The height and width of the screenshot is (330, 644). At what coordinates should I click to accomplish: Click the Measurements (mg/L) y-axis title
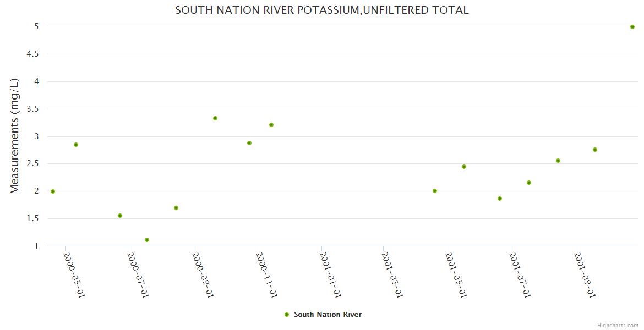pyautogui.click(x=15, y=135)
